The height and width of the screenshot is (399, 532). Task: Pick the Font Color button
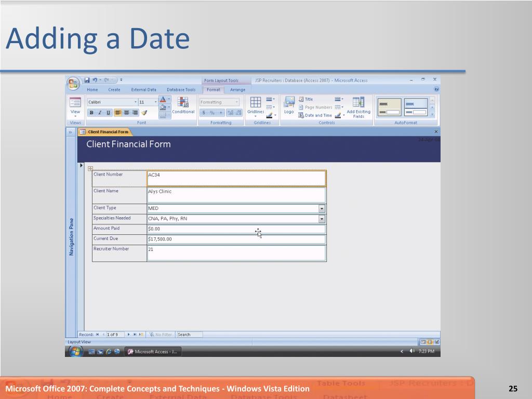[163, 99]
